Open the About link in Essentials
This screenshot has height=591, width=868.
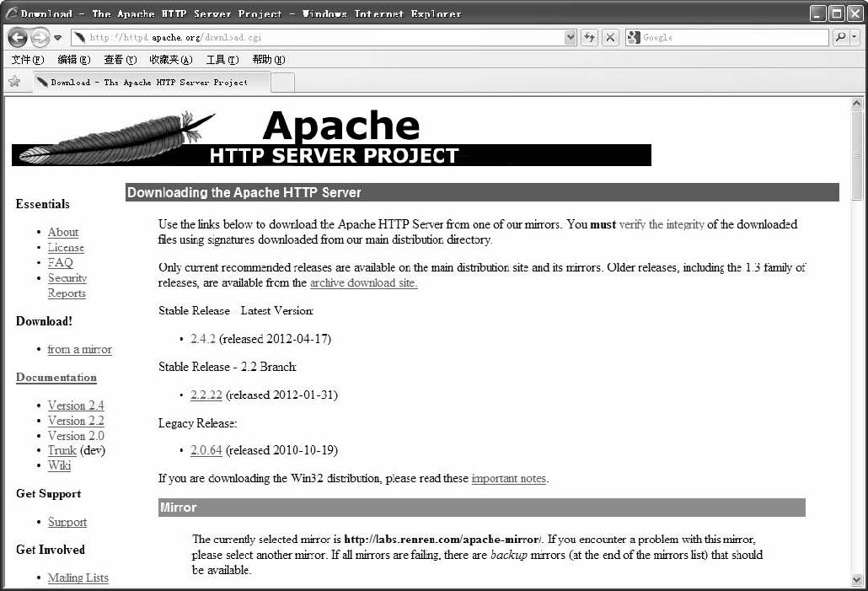point(63,232)
